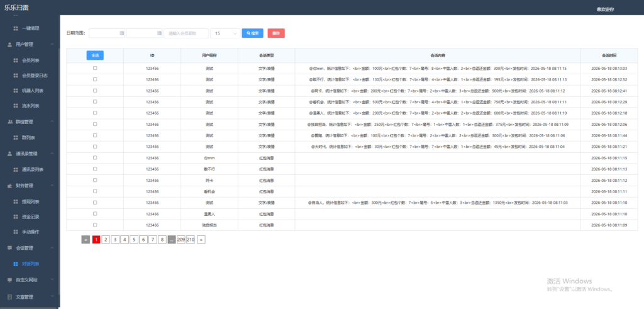The image size is (644, 309).
Task: Open the page size dropdown showing 15
Action: point(226,33)
